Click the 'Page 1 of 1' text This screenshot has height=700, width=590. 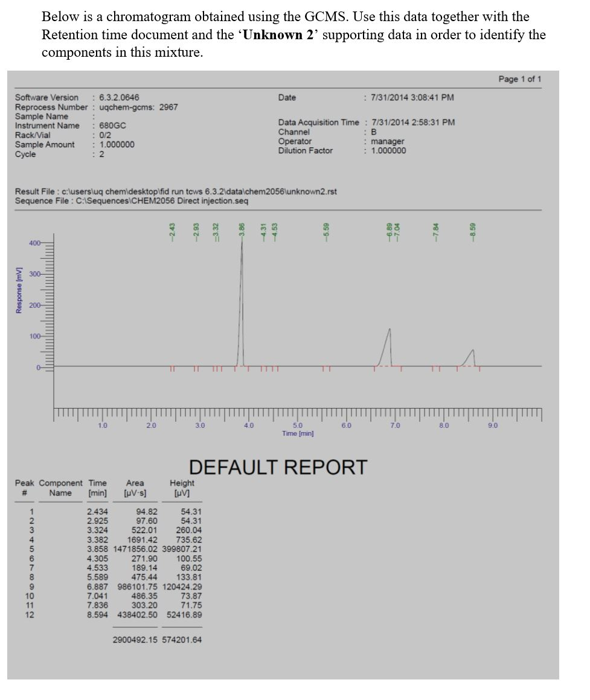pos(520,79)
